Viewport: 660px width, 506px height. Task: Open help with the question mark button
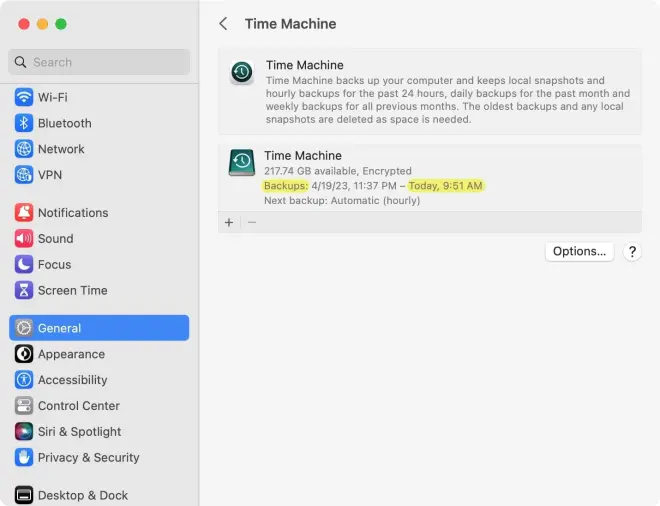[632, 252]
